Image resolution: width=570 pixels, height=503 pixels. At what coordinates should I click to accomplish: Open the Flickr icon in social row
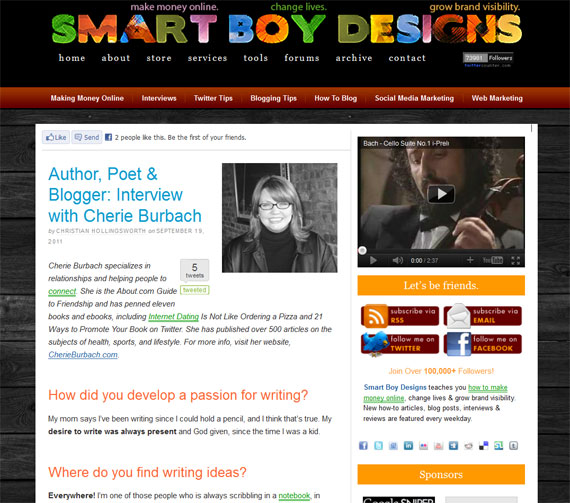[x=424, y=446]
